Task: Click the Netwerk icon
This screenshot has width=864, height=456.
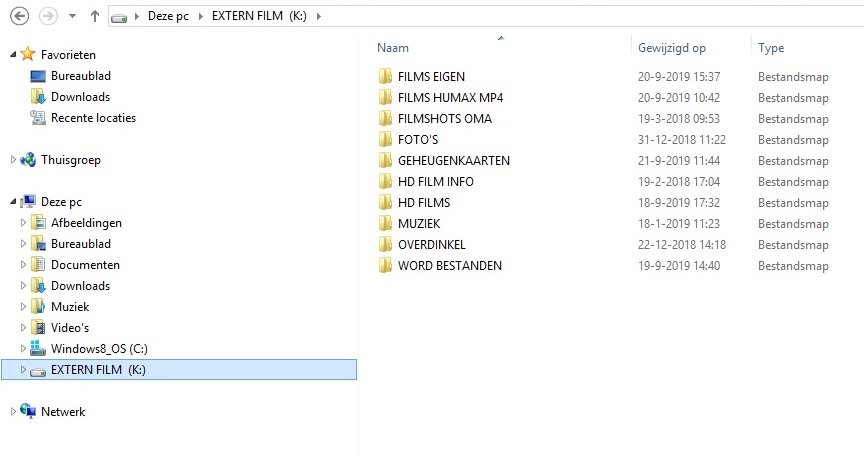Action: (28, 411)
